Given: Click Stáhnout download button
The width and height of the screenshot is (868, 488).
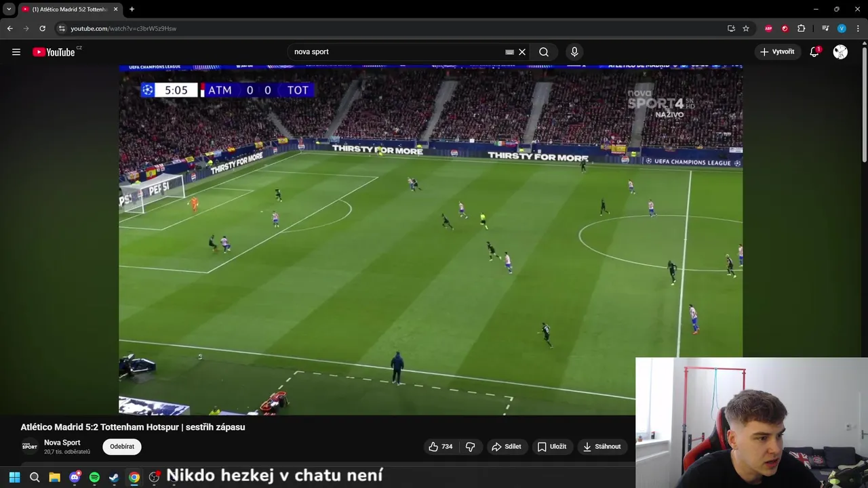Looking at the screenshot, I should [x=601, y=447].
